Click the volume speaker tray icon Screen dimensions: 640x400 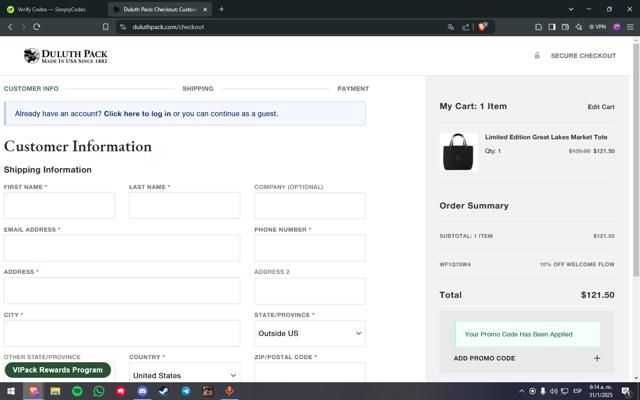[553, 391]
